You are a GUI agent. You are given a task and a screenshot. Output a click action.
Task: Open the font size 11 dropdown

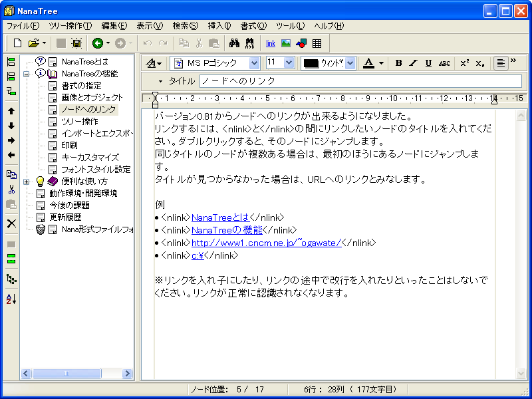coord(289,63)
